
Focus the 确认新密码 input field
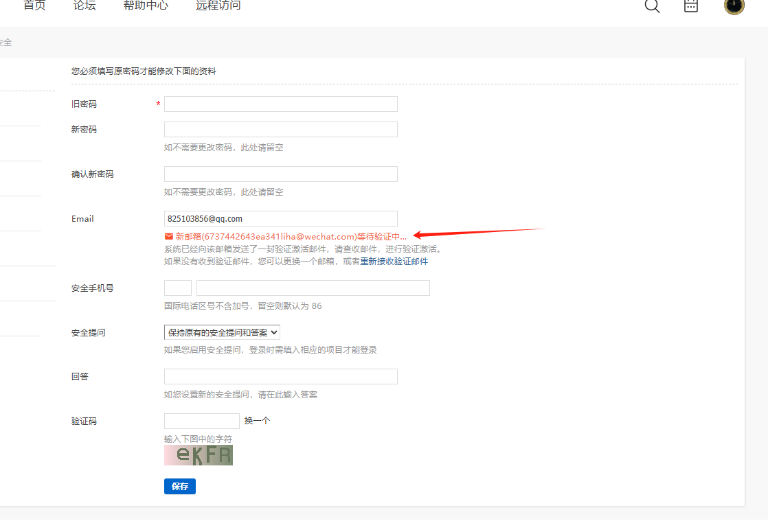click(281, 174)
